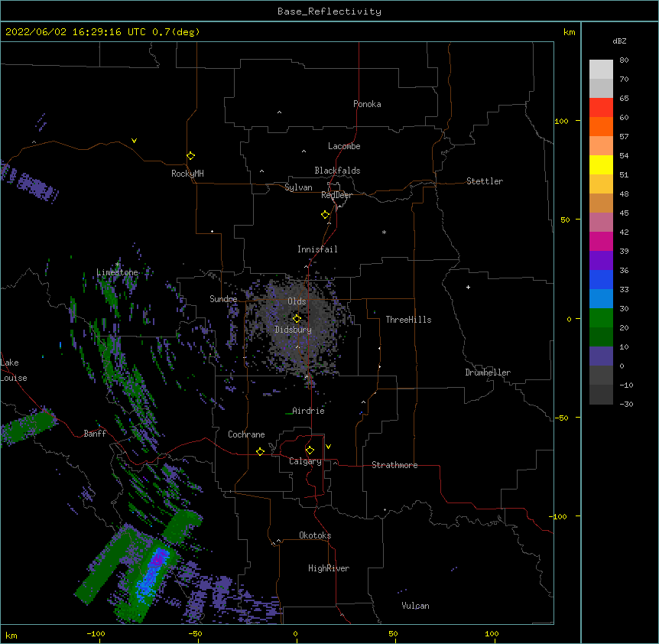
Task: Click the Airdrie city label
Action: [309, 411]
